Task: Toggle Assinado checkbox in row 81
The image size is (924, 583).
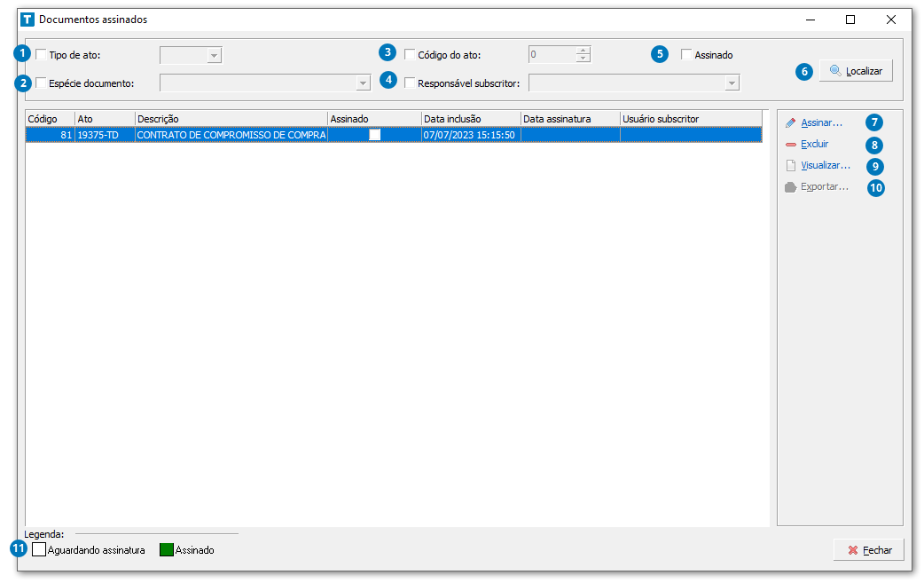Action: pos(375,135)
